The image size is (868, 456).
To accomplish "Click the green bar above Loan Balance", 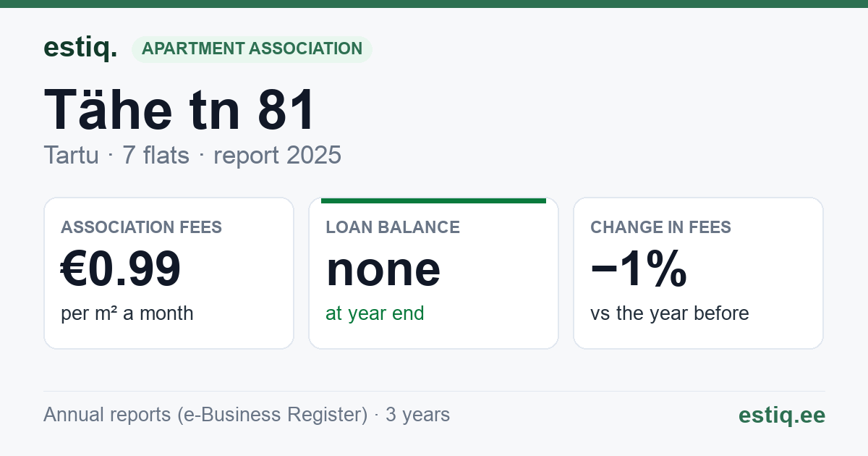I will pos(433,200).
